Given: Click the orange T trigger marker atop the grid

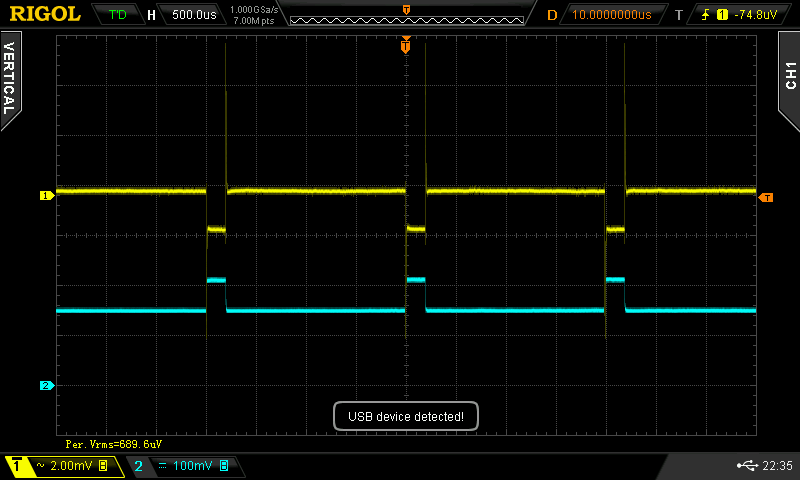Looking at the screenshot, I should point(406,45).
